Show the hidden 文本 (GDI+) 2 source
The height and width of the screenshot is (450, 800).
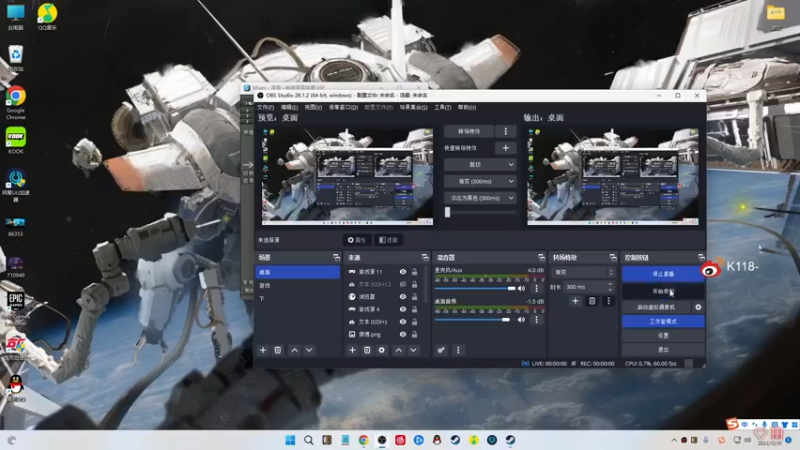coord(403,284)
